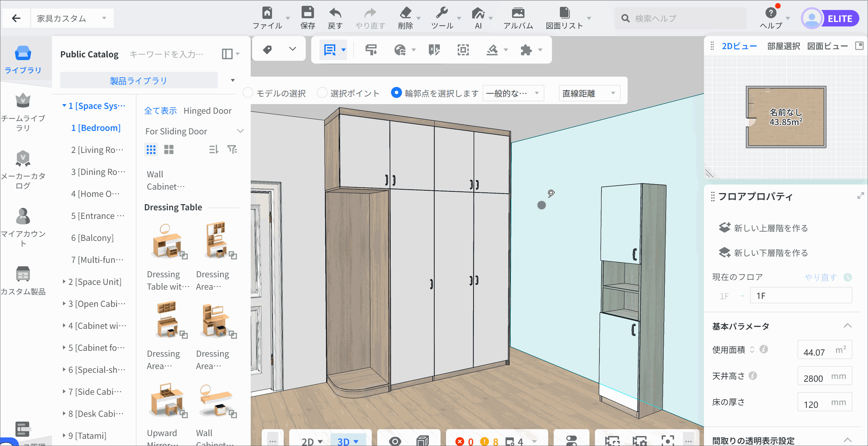Click the eye visibility icon in the bottom bar
Image resolution: width=868 pixels, height=446 pixels.
coord(395,441)
